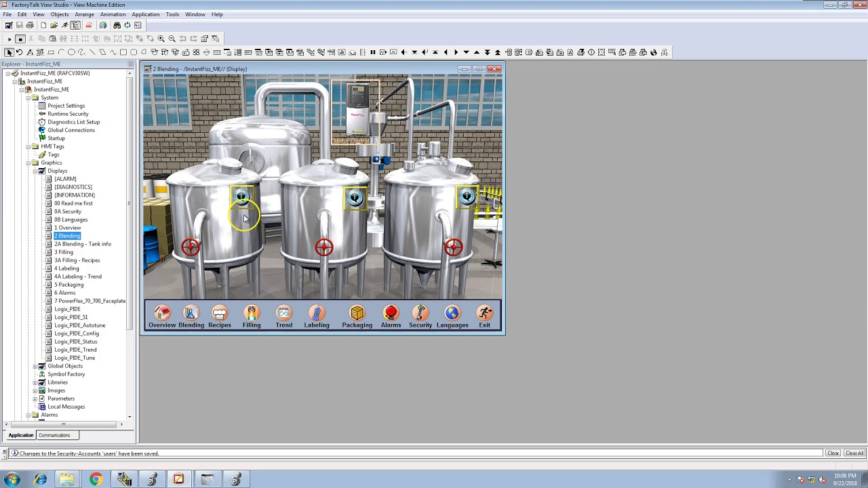The height and width of the screenshot is (488, 868).
Task: Click the Recipes chef navigation button
Action: click(x=220, y=312)
